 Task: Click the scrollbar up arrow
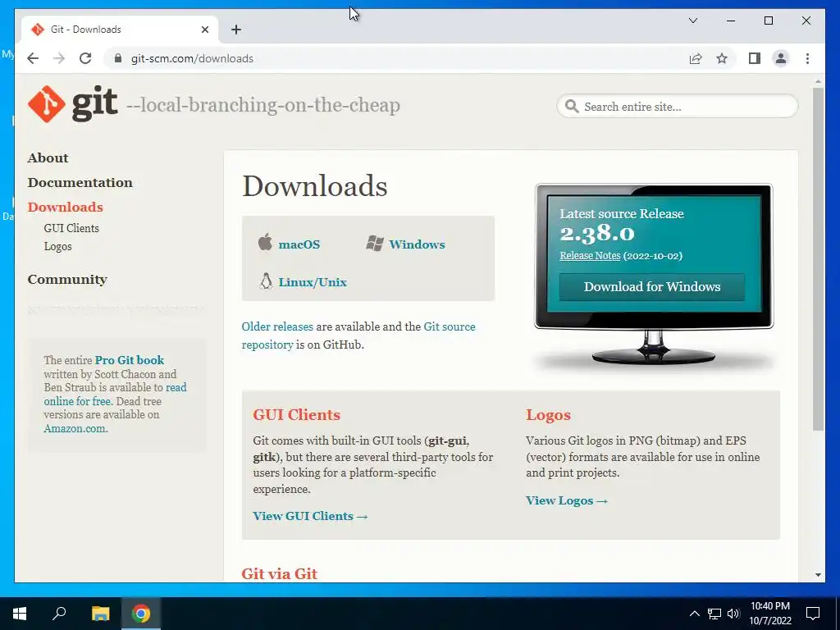[818, 81]
